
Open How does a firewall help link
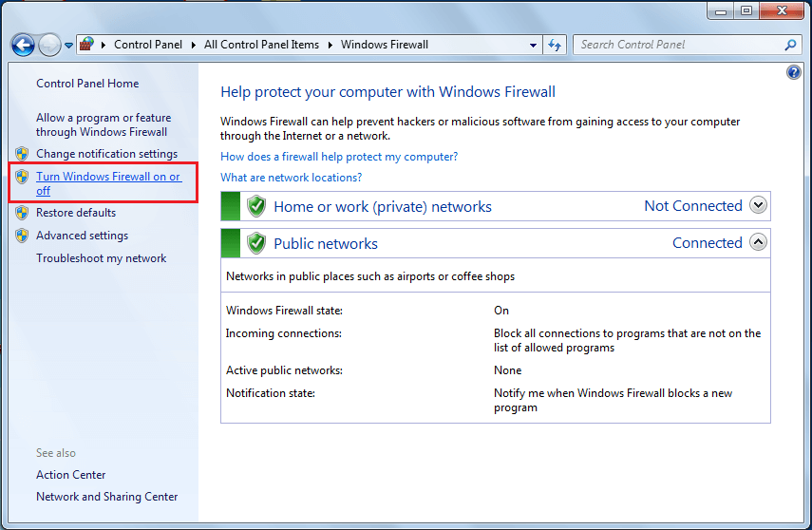[338, 157]
